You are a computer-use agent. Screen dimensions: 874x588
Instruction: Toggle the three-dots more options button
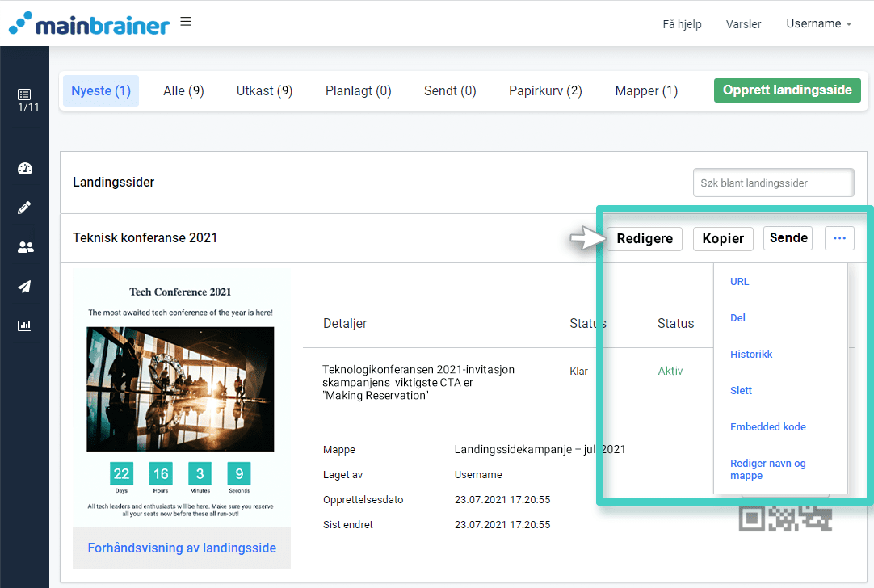pyautogui.click(x=839, y=238)
